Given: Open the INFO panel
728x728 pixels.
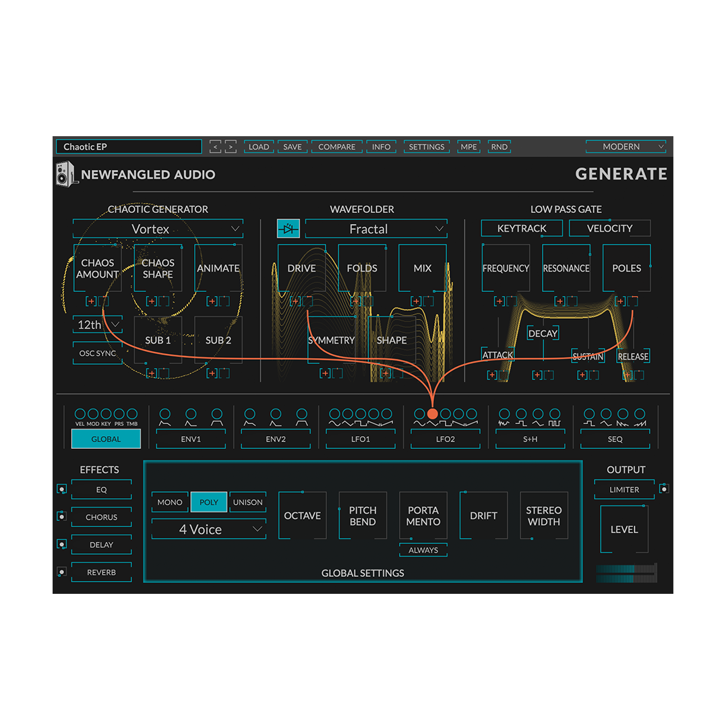Looking at the screenshot, I should coord(381,147).
